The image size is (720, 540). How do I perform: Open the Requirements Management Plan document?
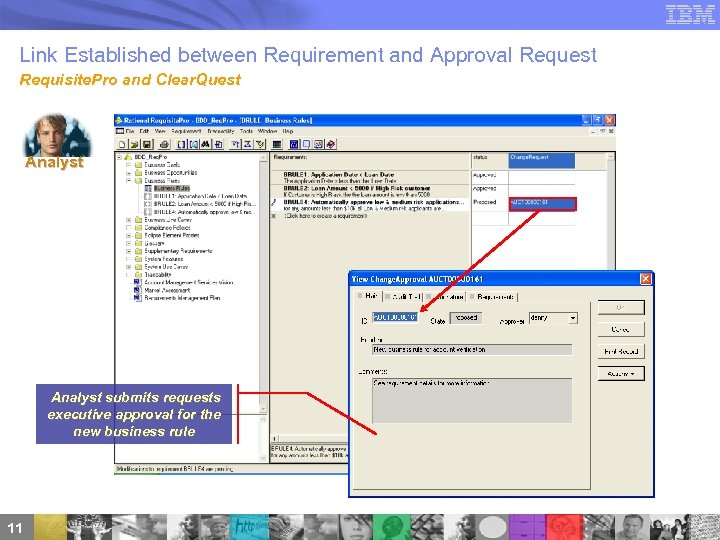[182, 298]
